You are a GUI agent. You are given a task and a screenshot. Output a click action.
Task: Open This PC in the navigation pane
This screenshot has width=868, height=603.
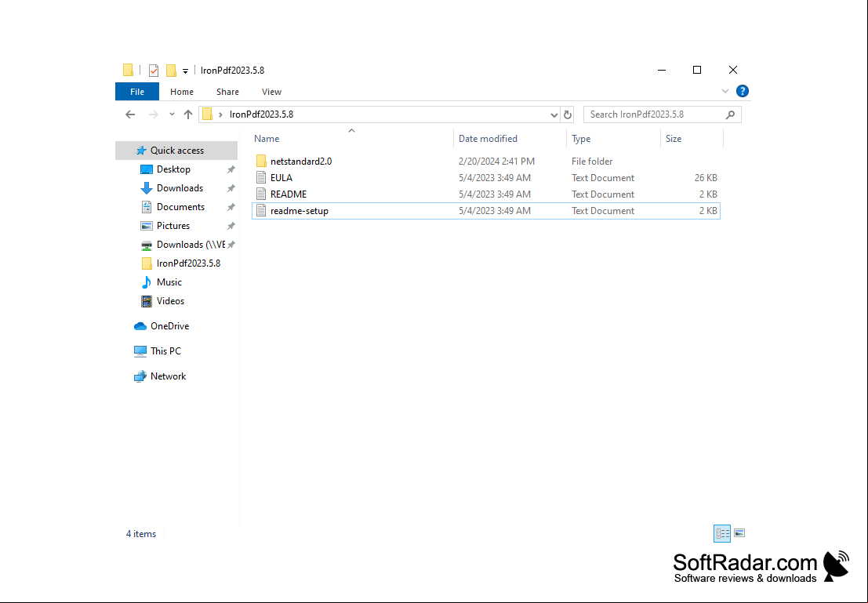(165, 351)
